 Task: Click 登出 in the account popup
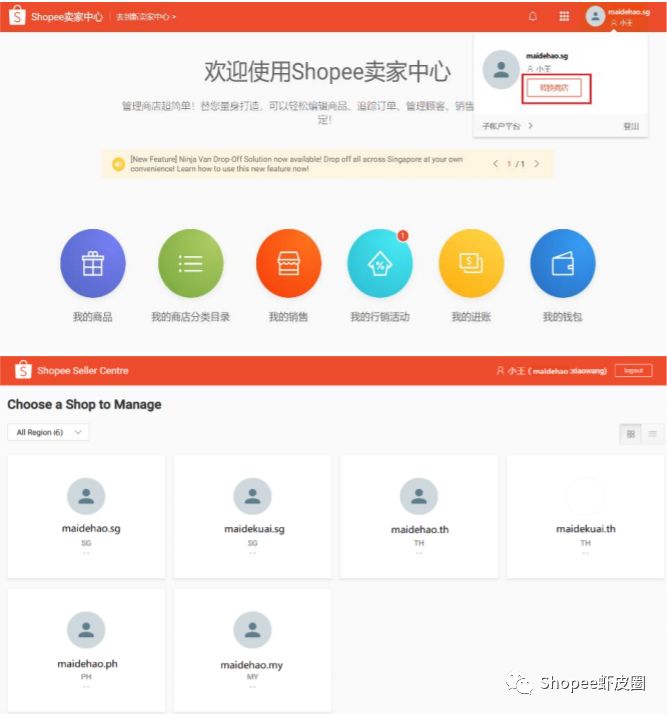point(631,126)
